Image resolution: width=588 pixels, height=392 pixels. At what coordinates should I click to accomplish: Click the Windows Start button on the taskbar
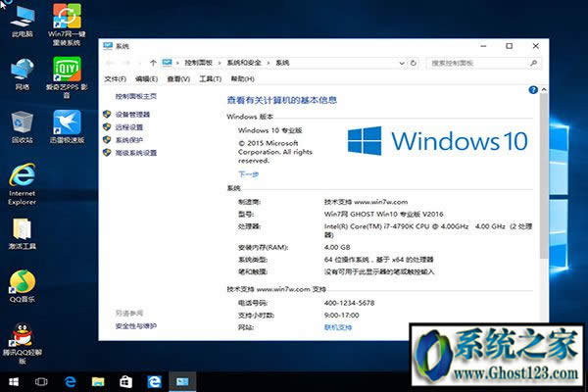click(x=14, y=379)
